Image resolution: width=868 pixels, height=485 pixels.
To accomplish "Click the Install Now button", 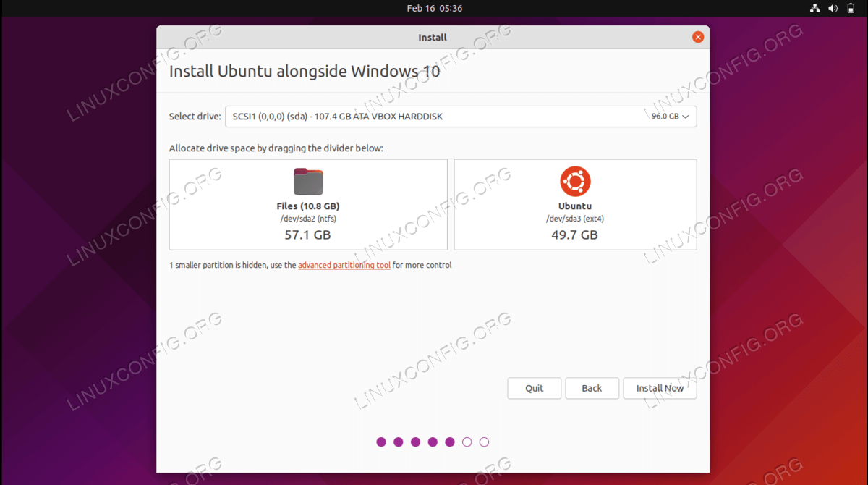I will coord(660,388).
